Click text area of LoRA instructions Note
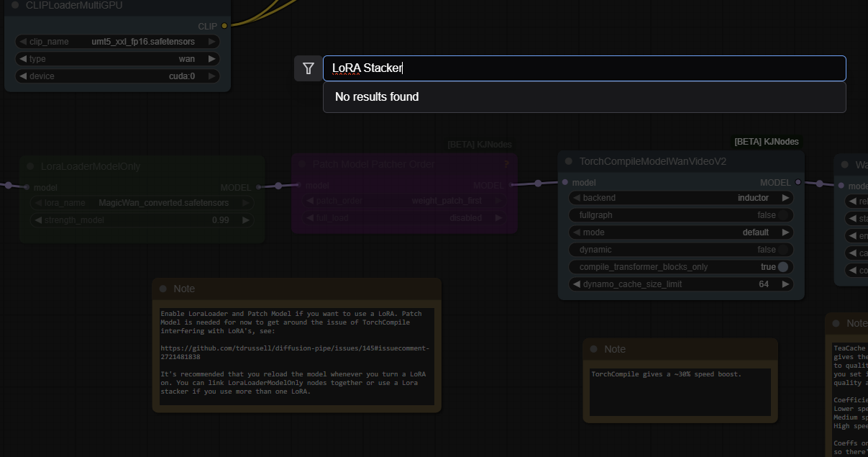This screenshot has height=457, width=868. pos(297,357)
